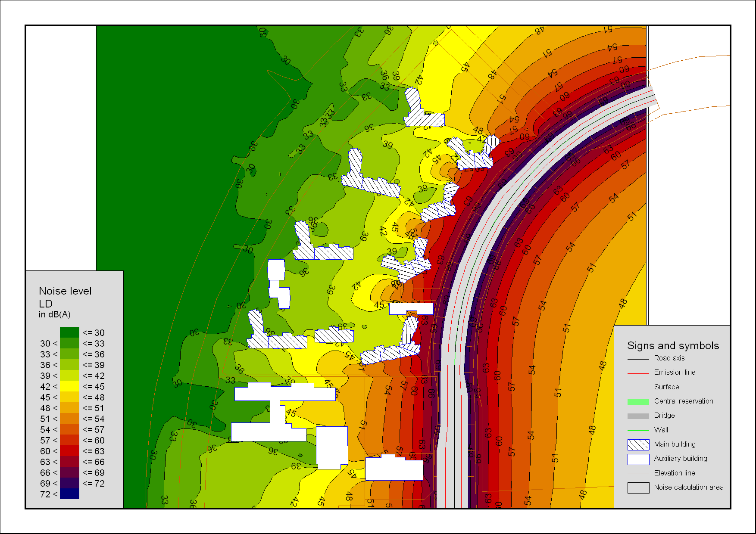Click the 'Surface' legend label

(x=667, y=387)
